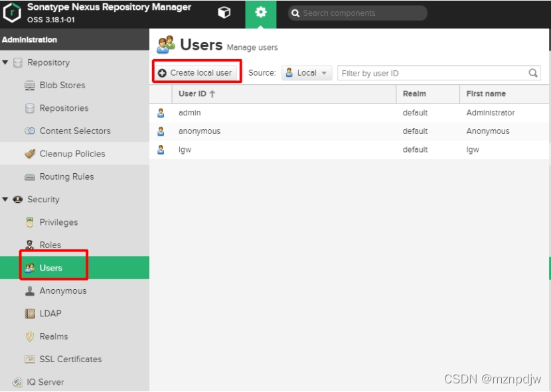551x392 pixels.
Task: Open Realms in the sidebar
Action: 54,336
